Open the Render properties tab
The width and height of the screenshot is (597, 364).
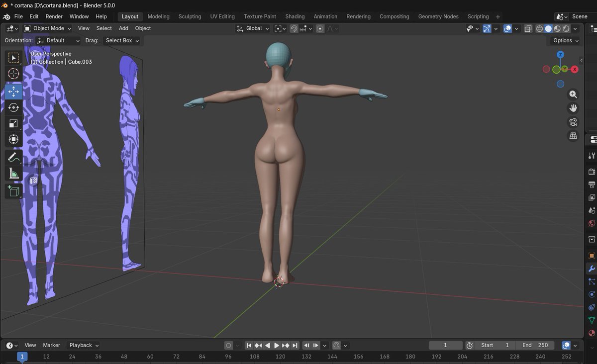coord(592,172)
